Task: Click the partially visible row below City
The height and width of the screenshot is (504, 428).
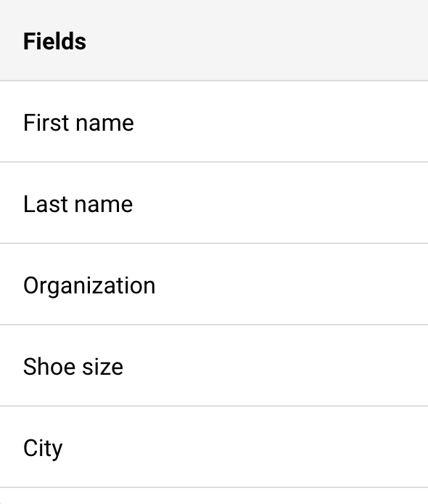Action: 214,496
